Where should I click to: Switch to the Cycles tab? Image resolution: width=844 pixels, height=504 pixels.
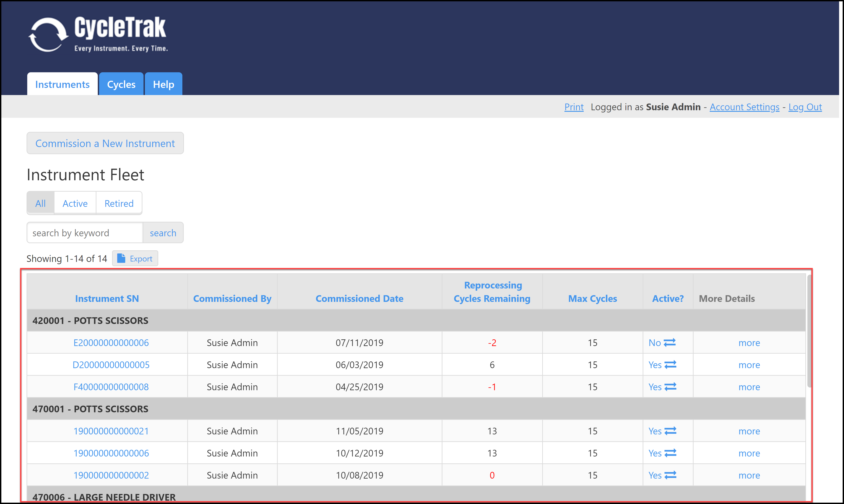coord(121,84)
